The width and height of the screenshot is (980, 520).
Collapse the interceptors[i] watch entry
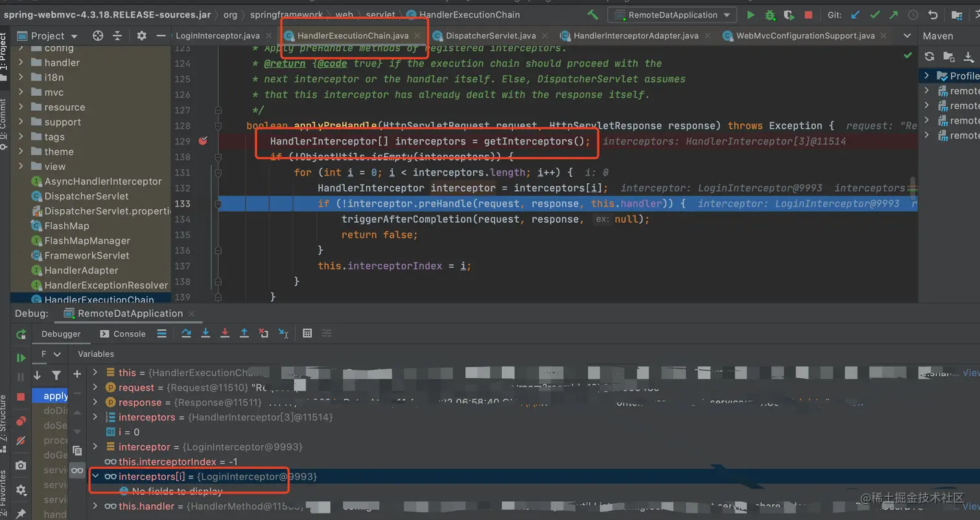click(95, 476)
